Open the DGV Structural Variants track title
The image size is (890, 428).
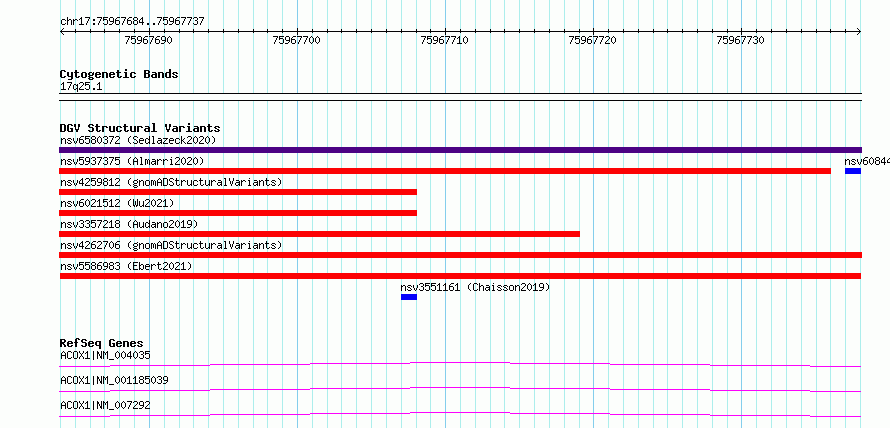tap(140, 128)
